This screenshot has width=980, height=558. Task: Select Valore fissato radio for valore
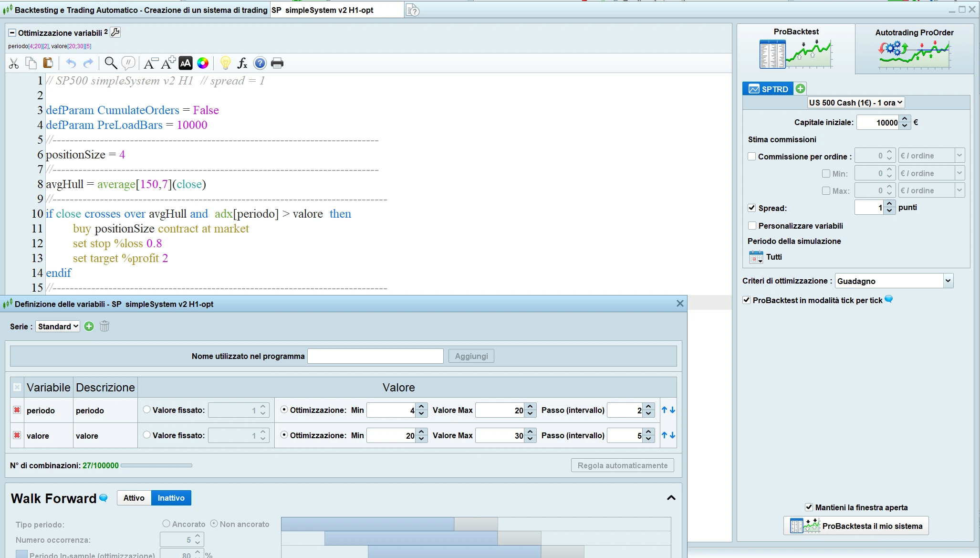pos(147,435)
